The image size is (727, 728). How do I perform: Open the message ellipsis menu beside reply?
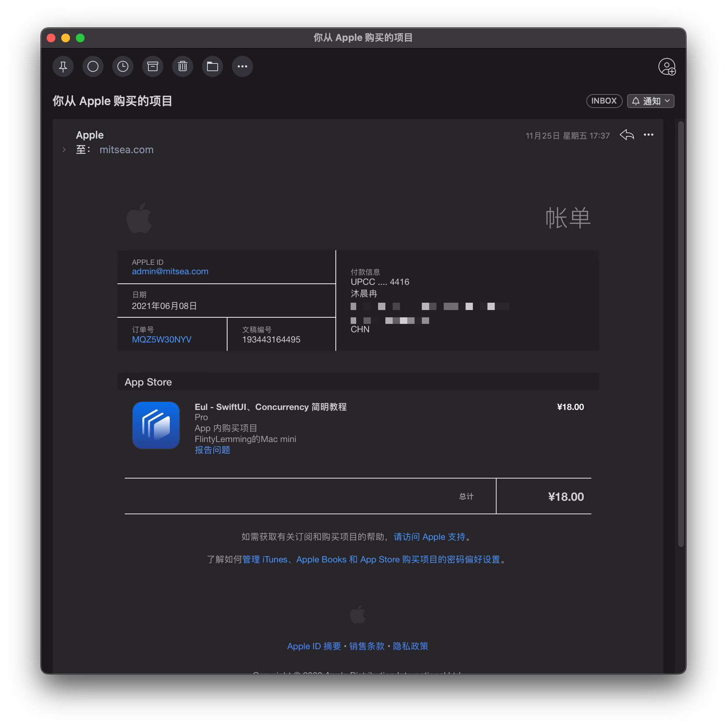648,135
